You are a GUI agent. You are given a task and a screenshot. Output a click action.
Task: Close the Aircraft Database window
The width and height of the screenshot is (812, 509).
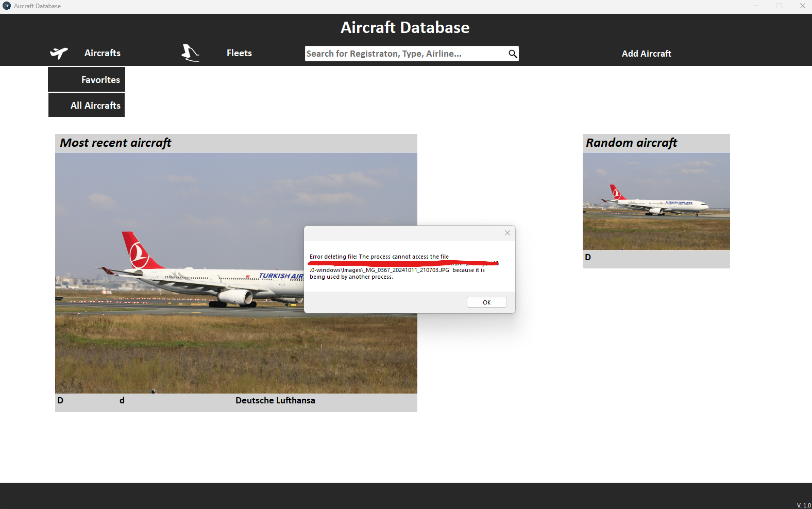[x=802, y=6]
